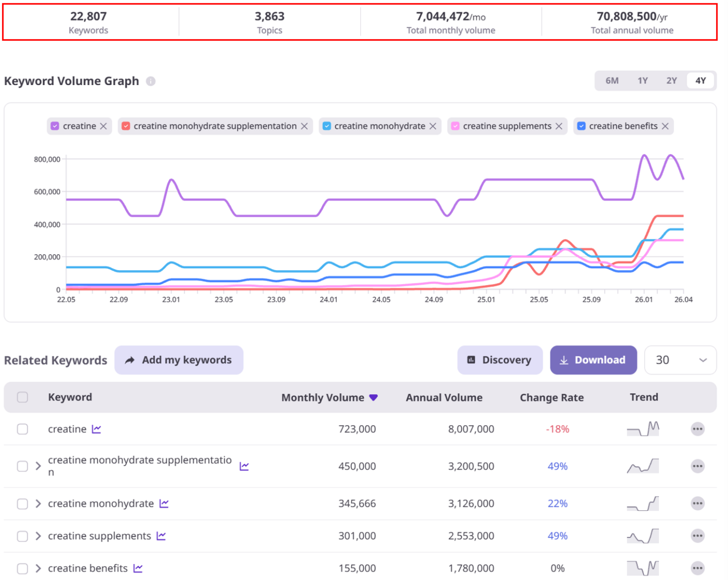Image resolution: width=728 pixels, height=580 pixels.
Task: Click chart icon for creatine monohydrate supplementation
Action: pyautogui.click(x=244, y=467)
